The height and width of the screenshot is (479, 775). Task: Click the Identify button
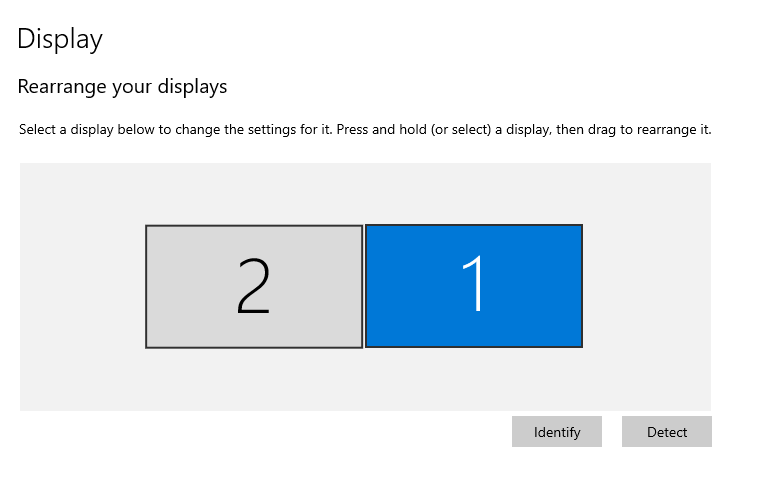coord(557,432)
